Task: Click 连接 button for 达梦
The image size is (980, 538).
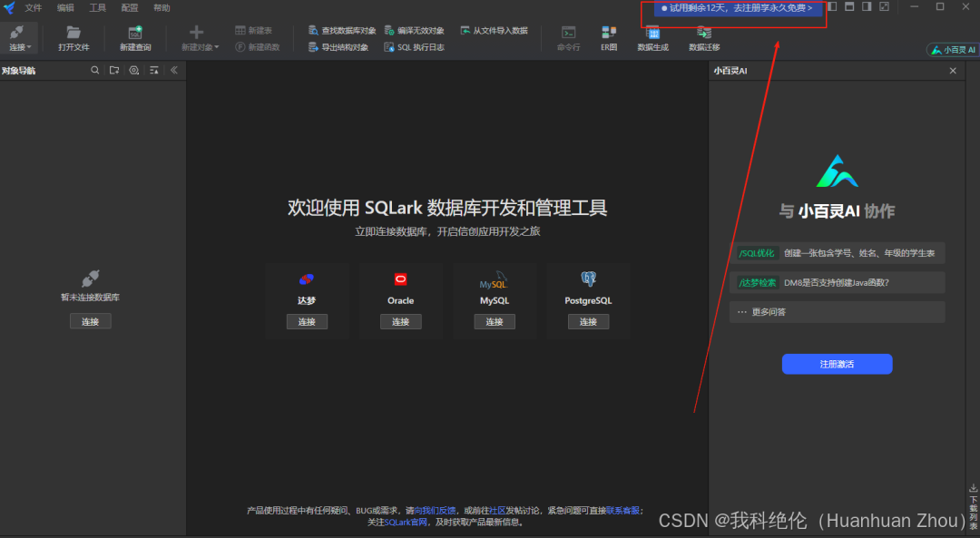Action: point(307,321)
